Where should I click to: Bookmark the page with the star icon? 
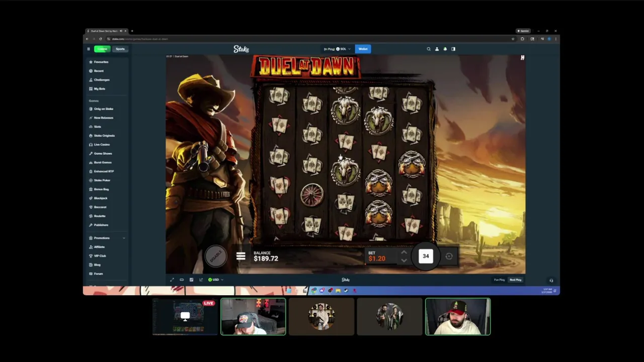pyautogui.click(x=513, y=39)
